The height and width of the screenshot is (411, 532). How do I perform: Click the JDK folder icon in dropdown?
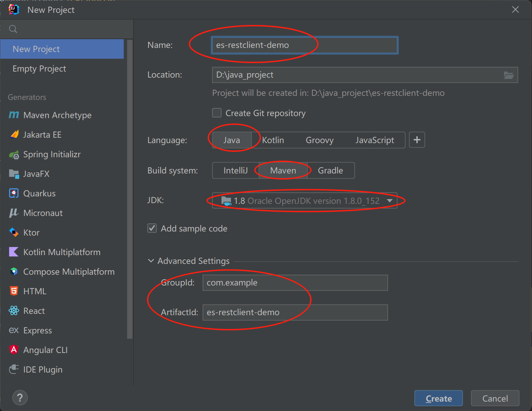(x=226, y=201)
